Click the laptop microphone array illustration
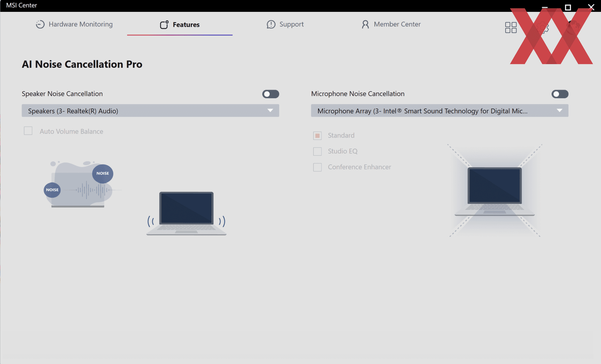 pyautogui.click(x=495, y=190)
